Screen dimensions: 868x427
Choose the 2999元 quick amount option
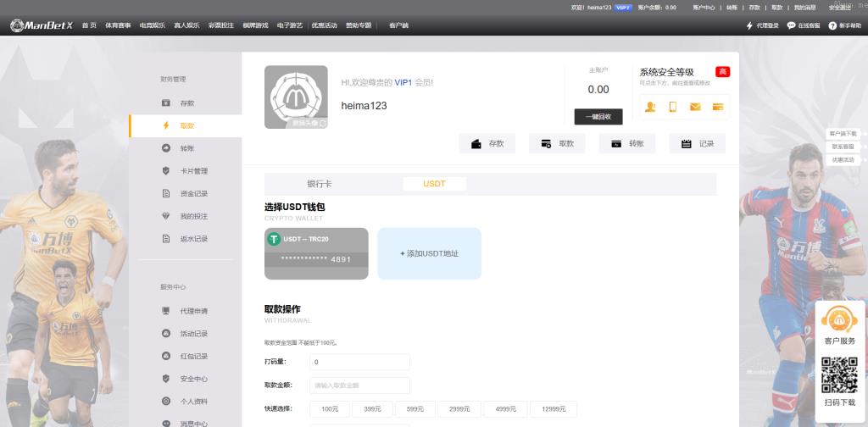pyautogui.click(x=460, y=409)
